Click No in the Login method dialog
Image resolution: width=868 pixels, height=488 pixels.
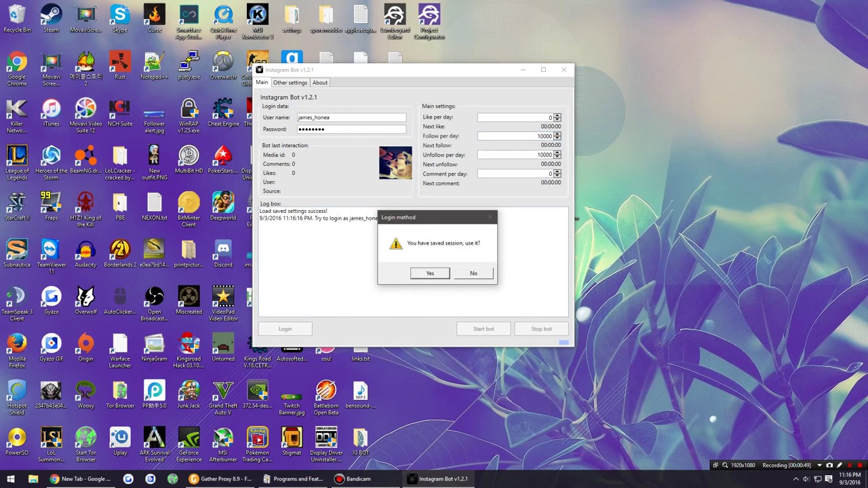pos(473,273)
